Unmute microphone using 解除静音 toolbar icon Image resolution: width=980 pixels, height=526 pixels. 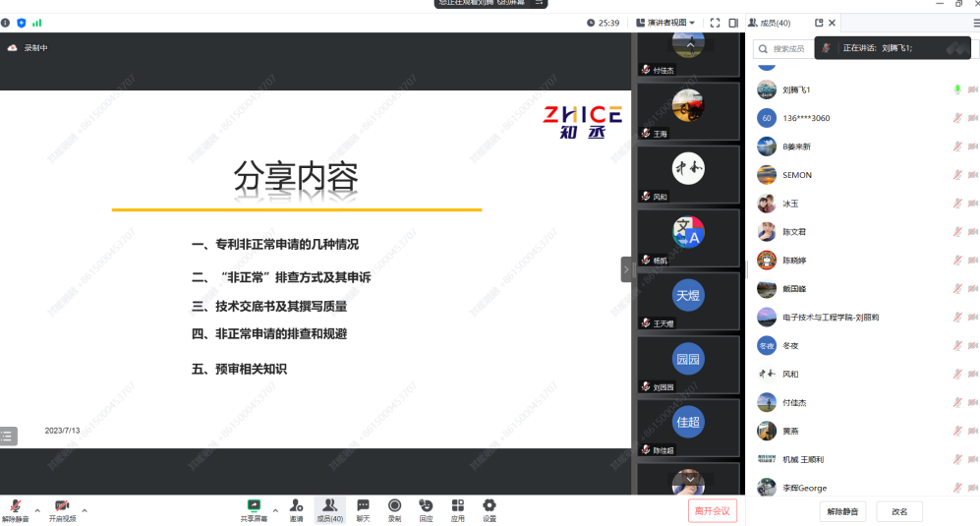pos(16,507)
